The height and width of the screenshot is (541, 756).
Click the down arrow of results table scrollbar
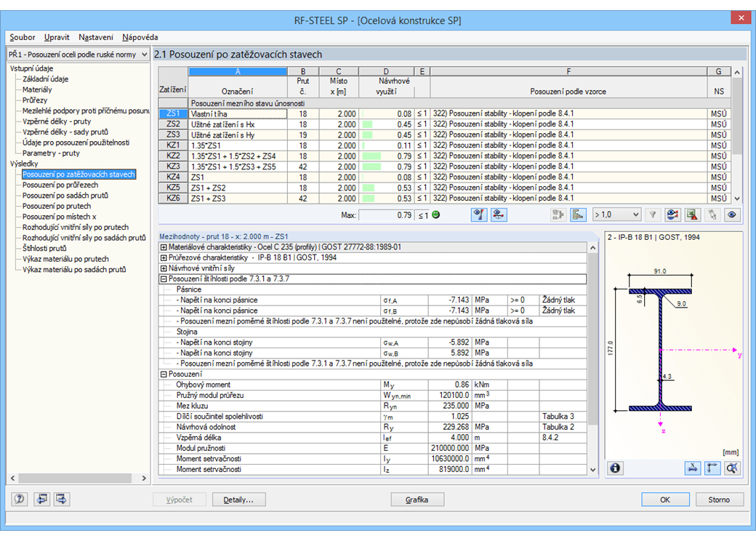pyautogui.click(x=736, y=199)
